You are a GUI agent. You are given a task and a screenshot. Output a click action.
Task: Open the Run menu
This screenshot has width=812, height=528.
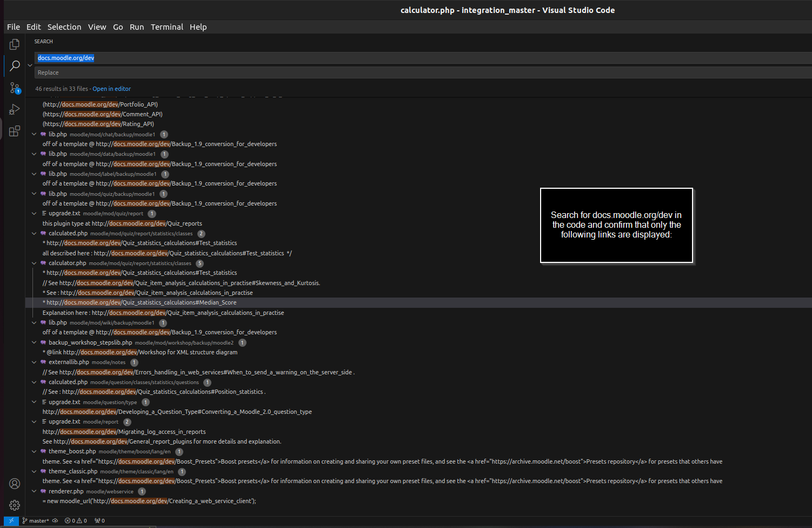pos(137,27)
